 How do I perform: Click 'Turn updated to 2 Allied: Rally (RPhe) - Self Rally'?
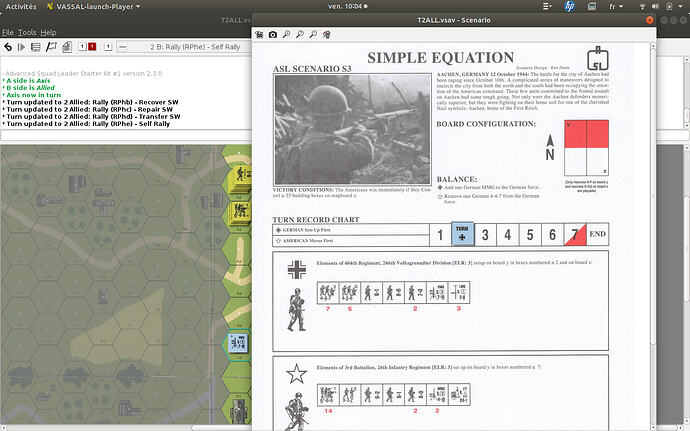(x=86, y=124)
